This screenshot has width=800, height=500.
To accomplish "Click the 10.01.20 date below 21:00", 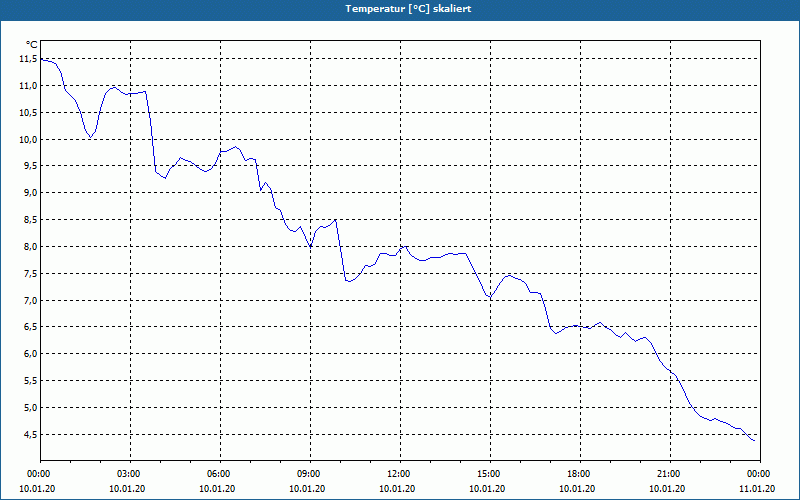I will click(667, 489).
